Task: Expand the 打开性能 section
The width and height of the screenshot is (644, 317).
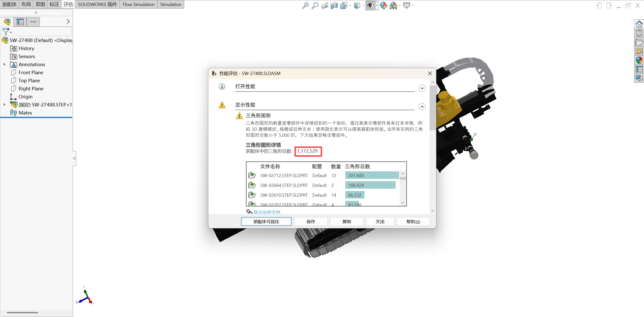Action: tap(422, 88)
